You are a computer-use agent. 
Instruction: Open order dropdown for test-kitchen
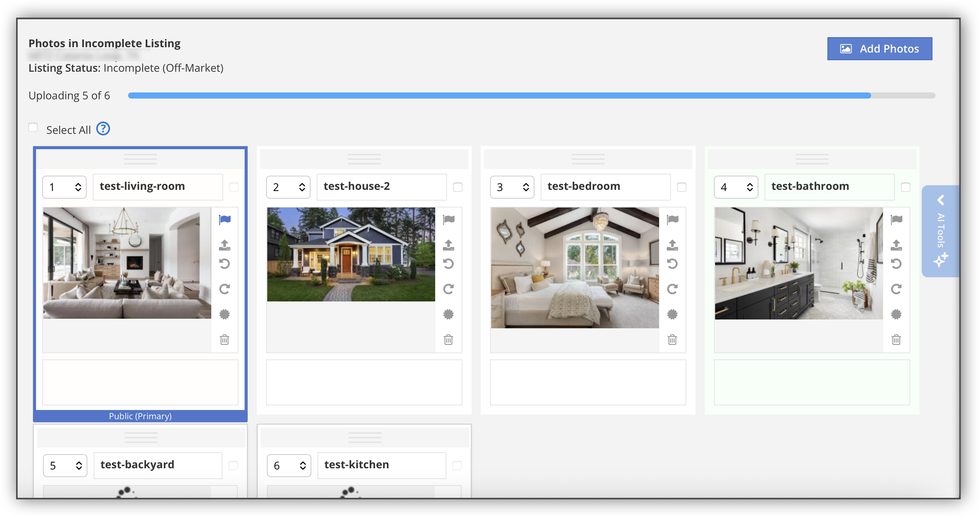pos(289,466)
